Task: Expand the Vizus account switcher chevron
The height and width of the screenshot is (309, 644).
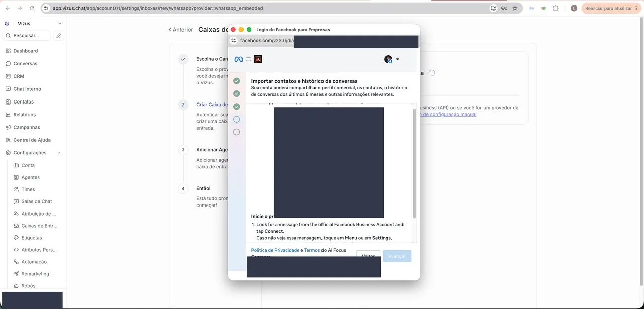Action: click(x=60, y=23)
